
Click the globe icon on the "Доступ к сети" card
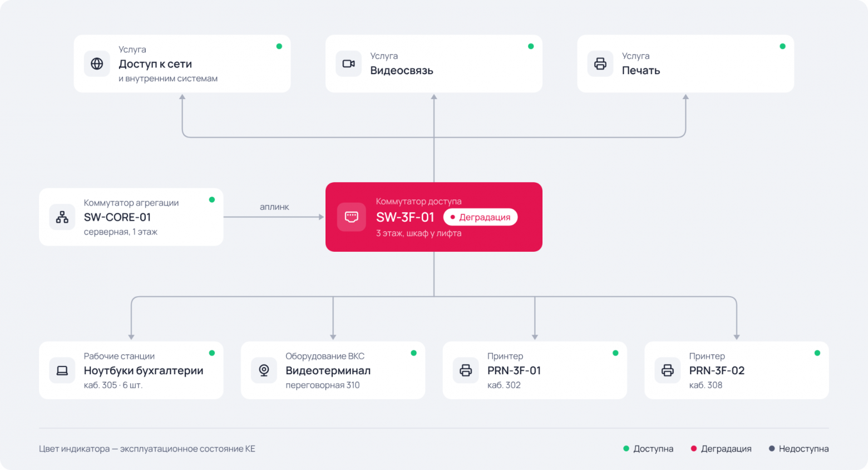click(97, 63)
